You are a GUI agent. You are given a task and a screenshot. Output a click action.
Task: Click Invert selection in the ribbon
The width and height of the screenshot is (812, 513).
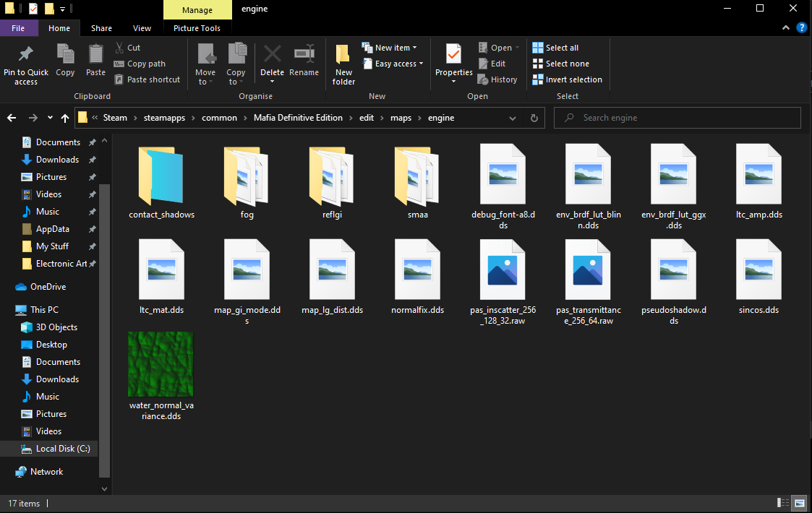point(567,79)
